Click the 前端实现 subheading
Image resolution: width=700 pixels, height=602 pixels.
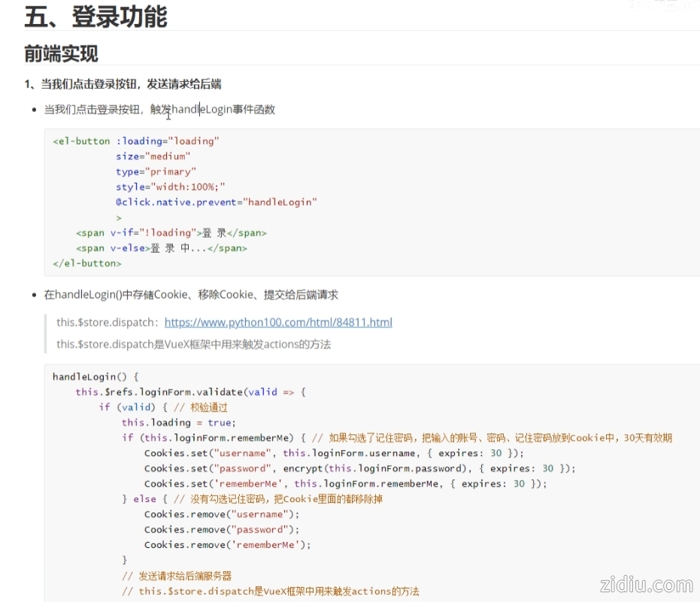coord(61,54)
